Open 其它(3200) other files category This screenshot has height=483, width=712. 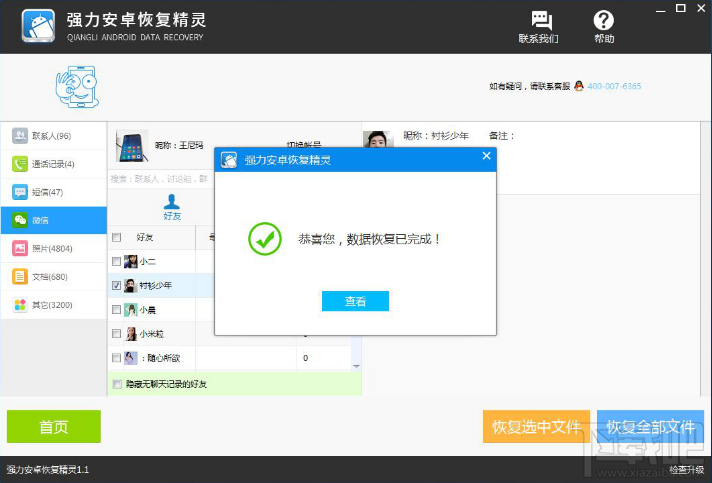point(53,305)
